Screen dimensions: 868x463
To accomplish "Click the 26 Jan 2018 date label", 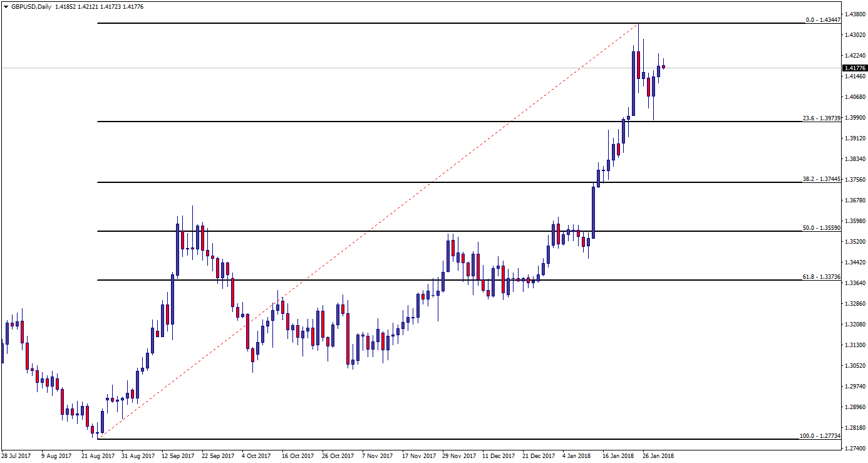I will [659, 456].
